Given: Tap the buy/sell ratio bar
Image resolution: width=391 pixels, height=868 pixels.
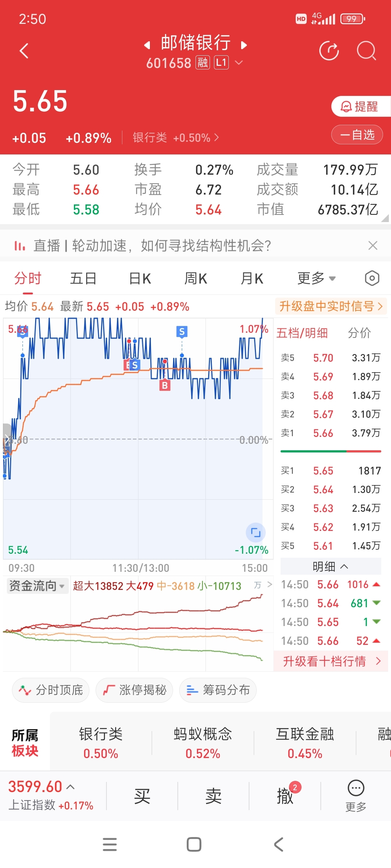Looking at the screenshot, I should pos(331,451).
